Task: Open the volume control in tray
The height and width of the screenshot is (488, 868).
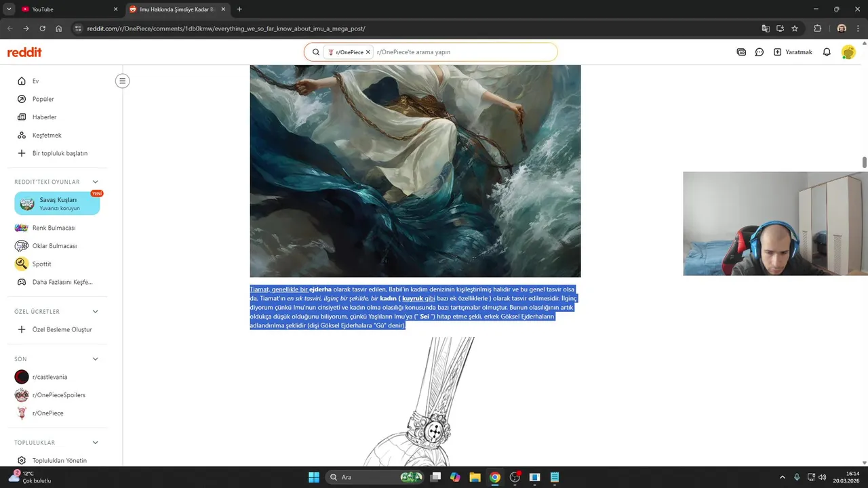Action: pyautogui.click(x=822, y=477)
